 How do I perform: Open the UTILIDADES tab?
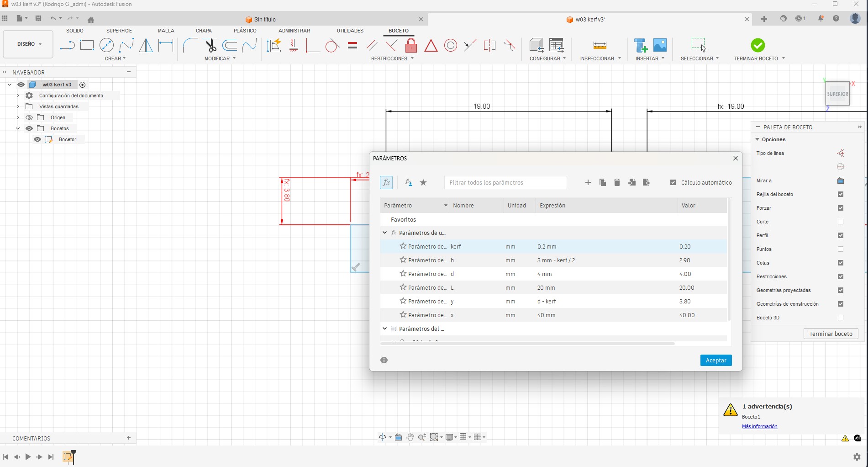[350, 31]
